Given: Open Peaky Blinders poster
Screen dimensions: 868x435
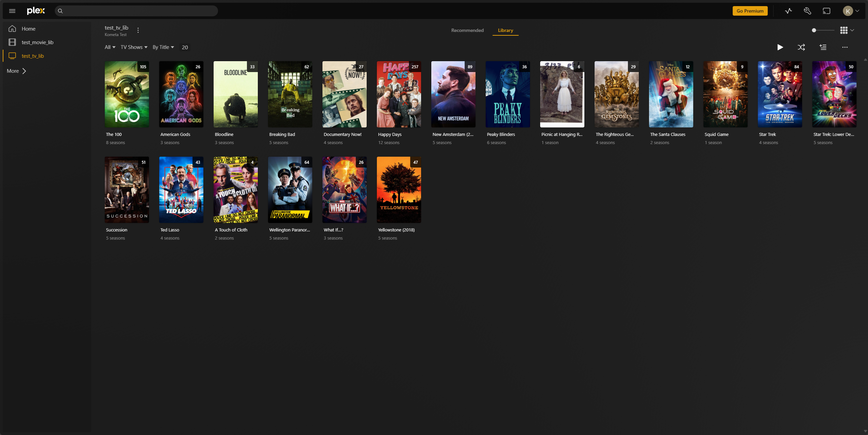Looking at the screenshot, I should click(x=508, y=94).
